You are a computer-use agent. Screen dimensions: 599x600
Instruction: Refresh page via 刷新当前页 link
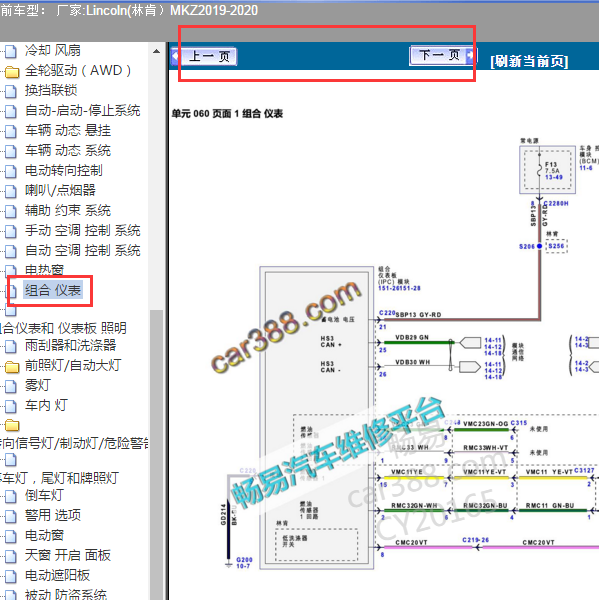click(529, 61)
